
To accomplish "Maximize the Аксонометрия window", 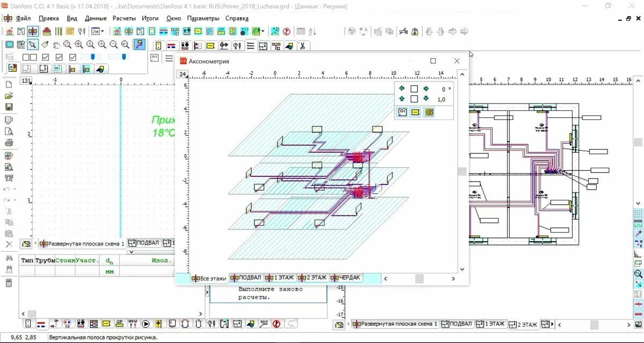I will coord(433,61).
